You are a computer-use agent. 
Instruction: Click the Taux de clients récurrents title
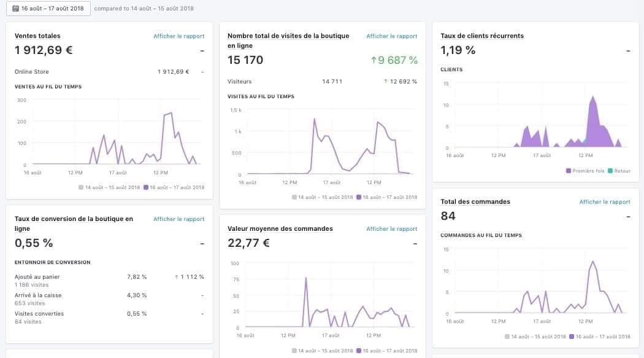pyautogui.click(x=481, y=36)
